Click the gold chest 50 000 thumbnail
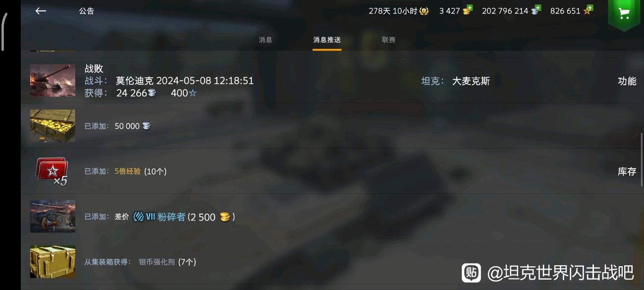Viewport: 644px width, 290px height. [53, 126]
